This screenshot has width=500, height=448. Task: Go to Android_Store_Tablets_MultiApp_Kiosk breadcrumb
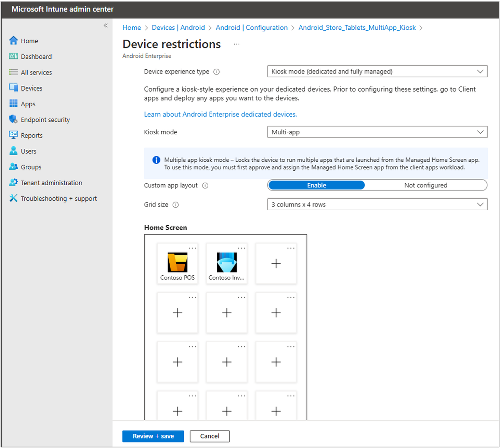coord(357,28)
